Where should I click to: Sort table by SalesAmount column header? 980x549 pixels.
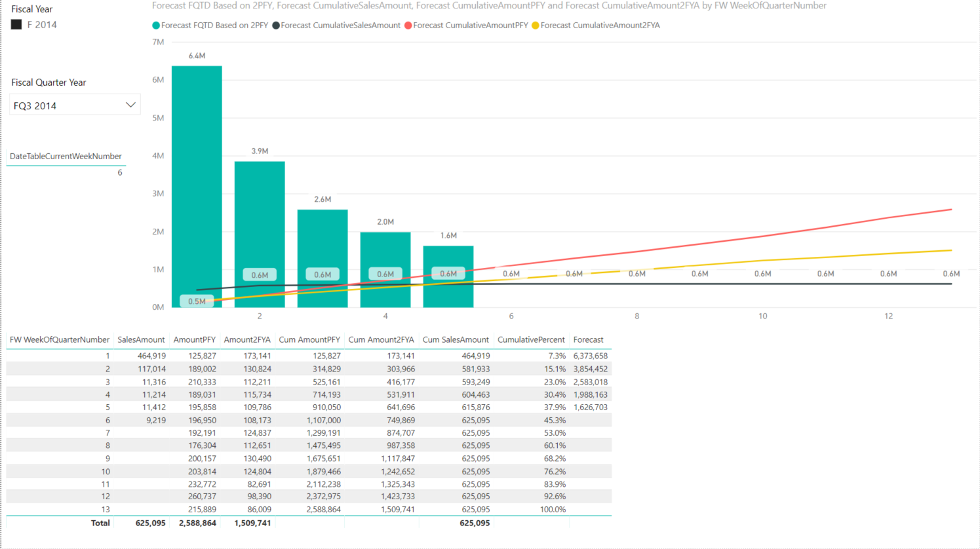(141, 339)
